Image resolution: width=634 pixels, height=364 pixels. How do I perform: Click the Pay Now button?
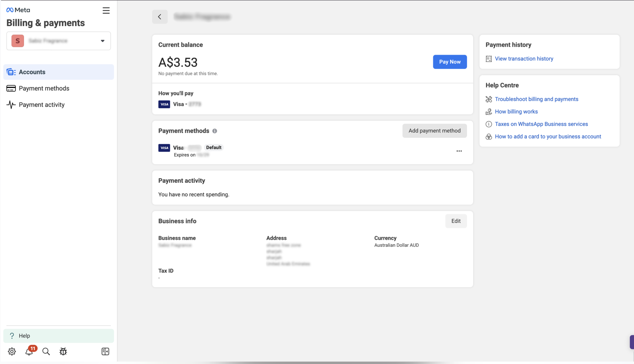[x=450, y=62]
